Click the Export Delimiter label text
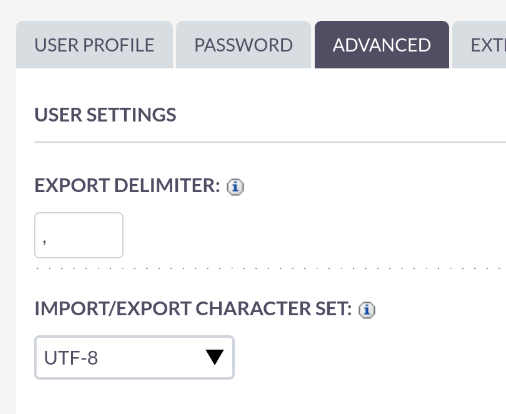This screenshot has height=414, width=506. click(x=127, y=185)
